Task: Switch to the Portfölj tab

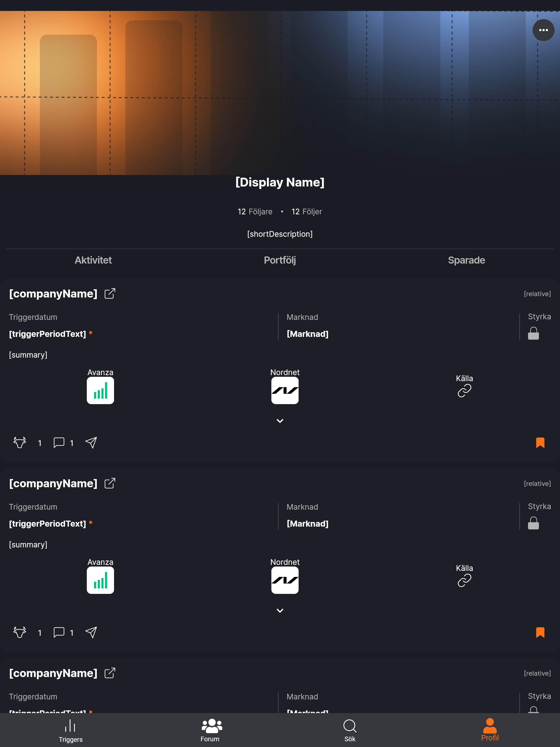Action: click(x=280, y=260)
